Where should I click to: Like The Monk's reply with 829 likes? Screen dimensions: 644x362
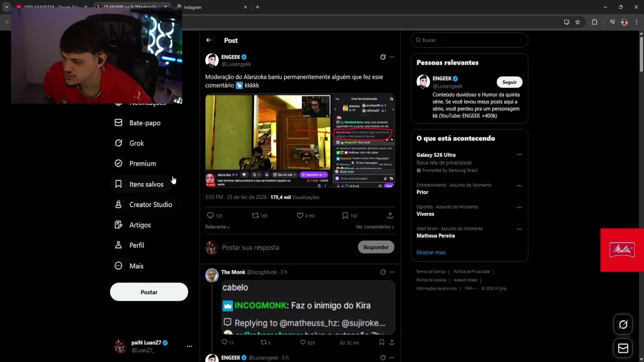pyautogui.click(x=302, y=342)
